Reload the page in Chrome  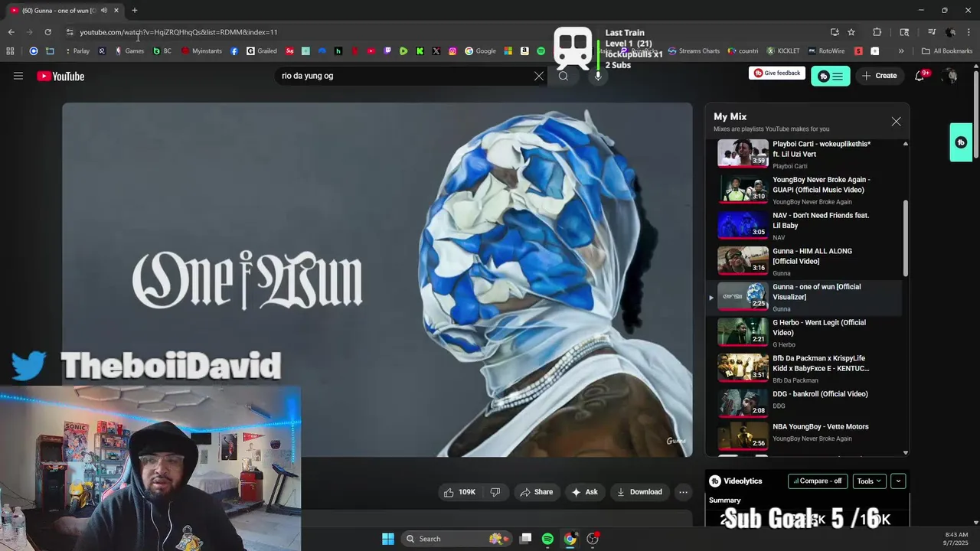pyautogui.click(x=47, y=32)
